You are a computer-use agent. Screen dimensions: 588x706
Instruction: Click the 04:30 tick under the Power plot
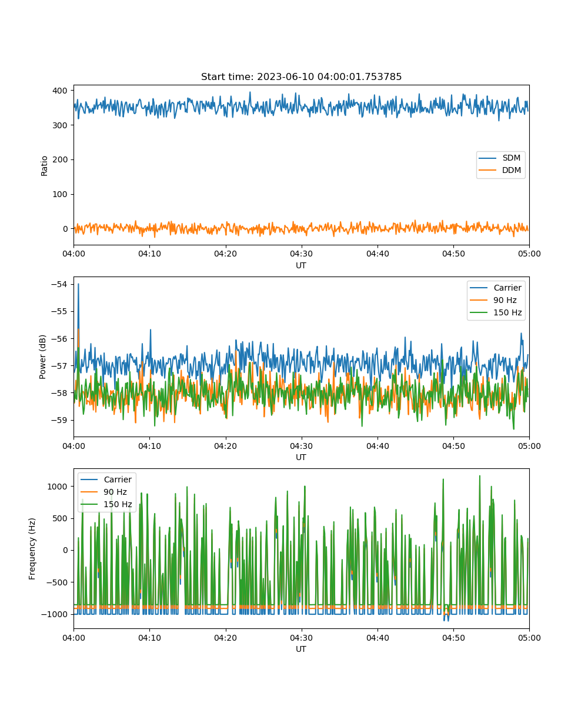tap(302, 445)
